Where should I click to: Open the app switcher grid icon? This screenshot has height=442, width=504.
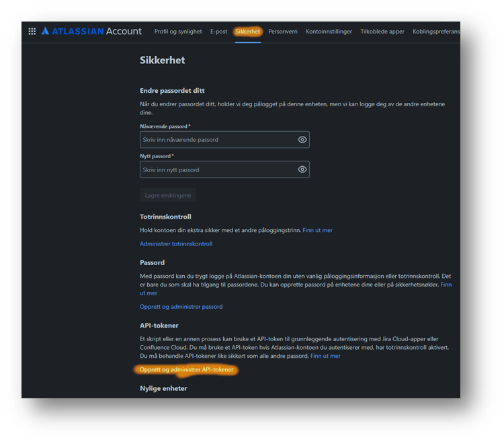coord(32,32)
